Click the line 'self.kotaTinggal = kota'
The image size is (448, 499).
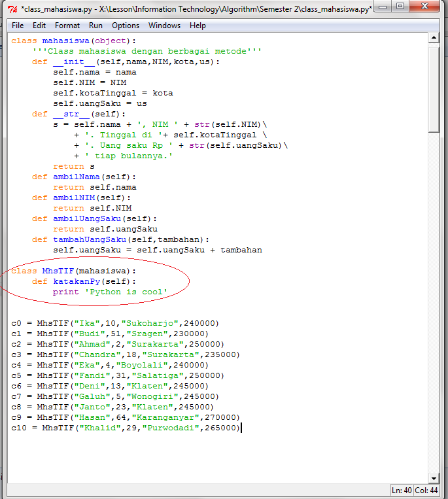113,94
